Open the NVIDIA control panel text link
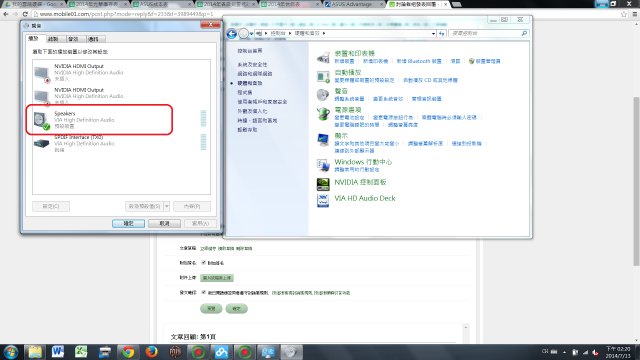This screenshot has width=640, height=360. click(x=360, y=182)
